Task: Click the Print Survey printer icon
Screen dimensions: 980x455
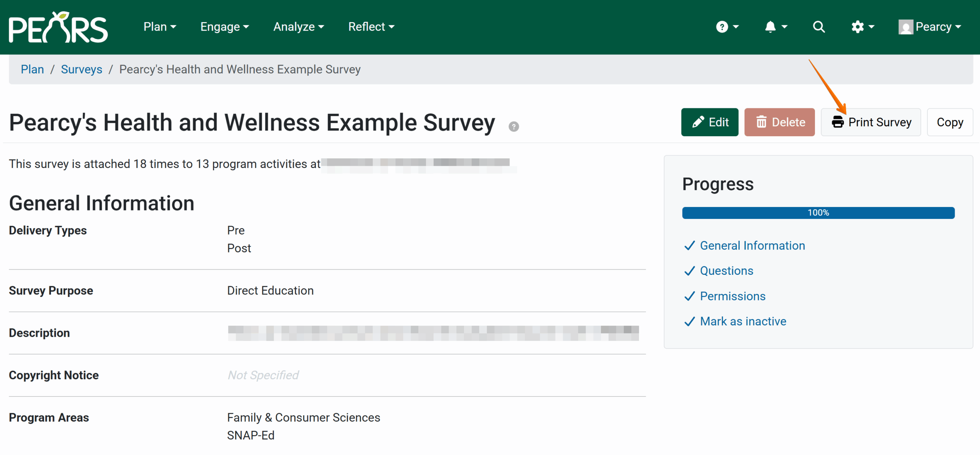Action: (838, 122)
